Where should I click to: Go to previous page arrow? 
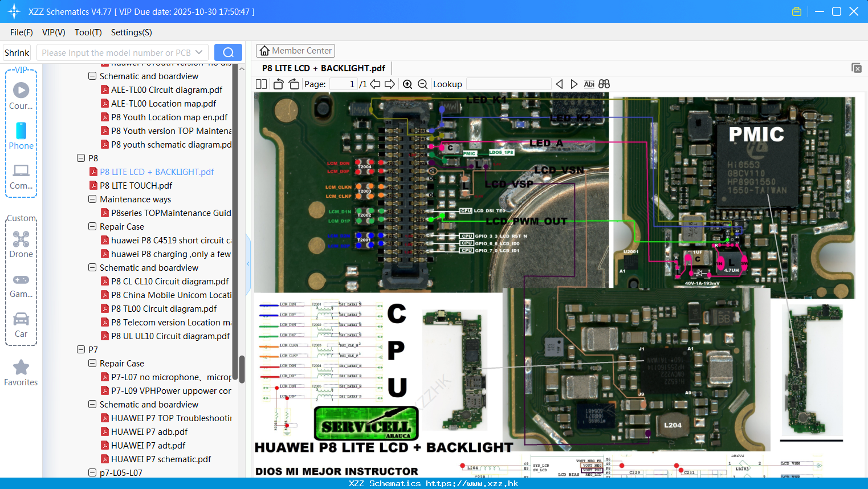pyautogui.click(x=375, y=84)
